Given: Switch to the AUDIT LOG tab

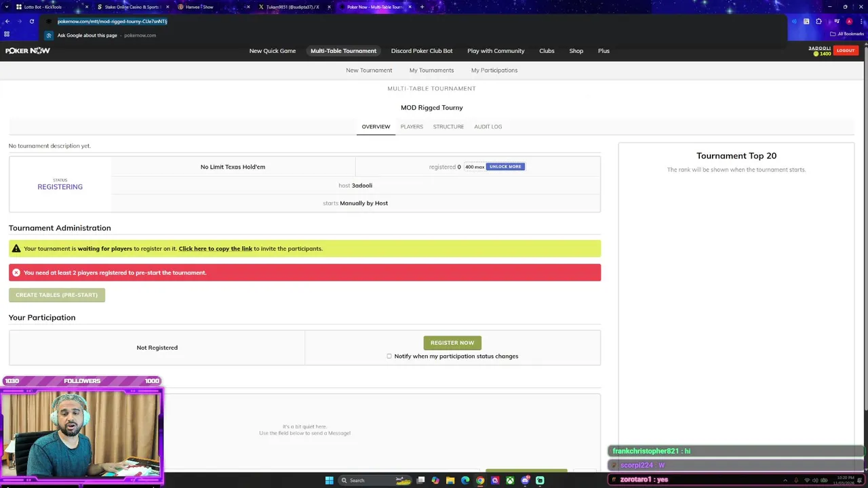Looking at the screenshot, I should 488,127.
